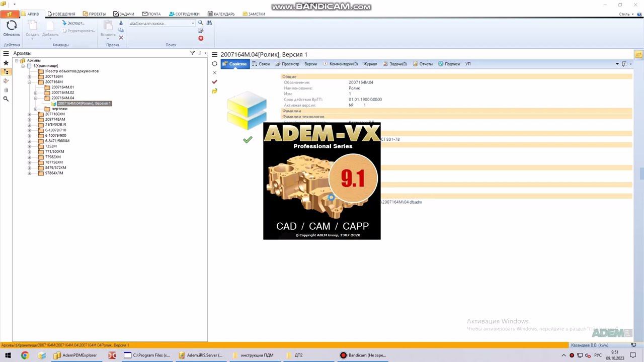The image size is (644, 362).
Task: Switch to the Комментарии(0) tab
Action: tap(340, 64)
